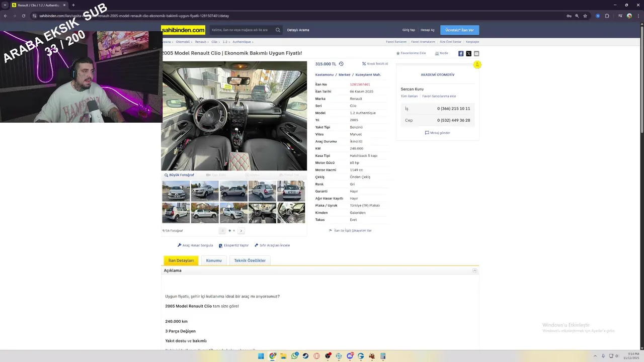Click the search magnifier icon in header
644x362 pixels.
pyautogui.click(x=278, y=30)
